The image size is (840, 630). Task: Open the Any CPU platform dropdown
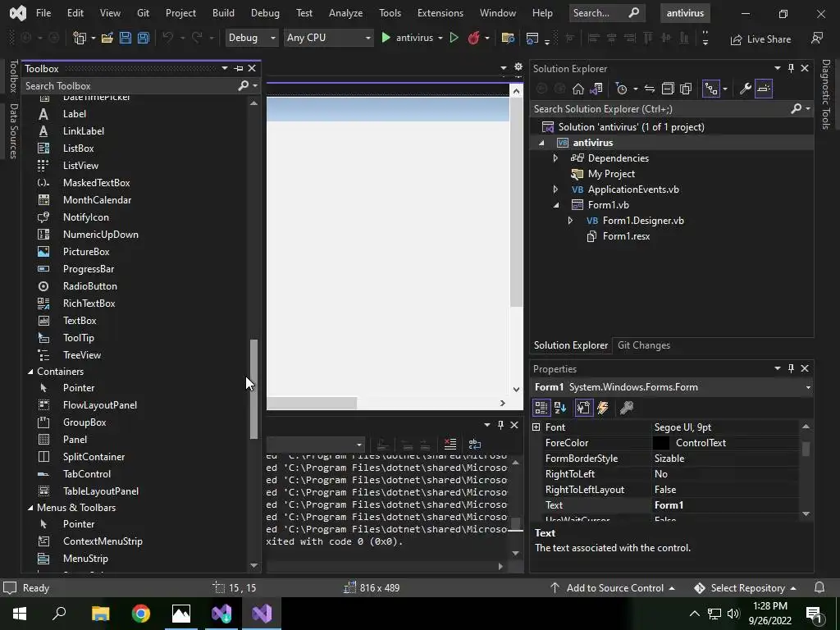tap(328, 38)
